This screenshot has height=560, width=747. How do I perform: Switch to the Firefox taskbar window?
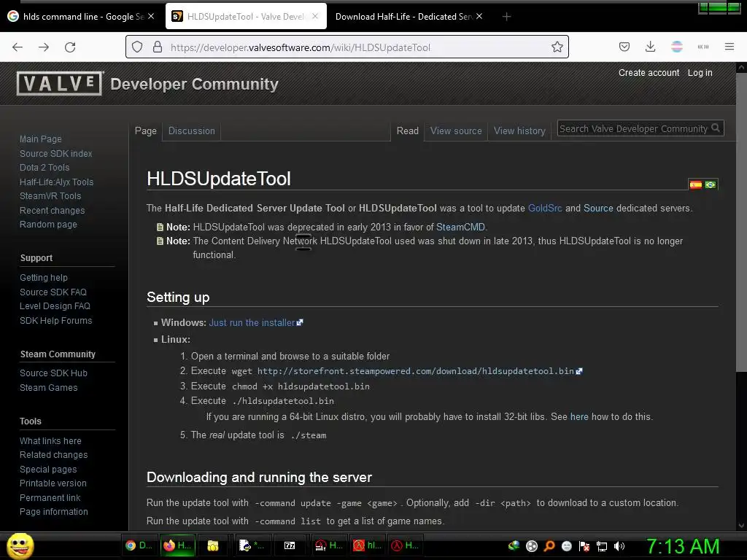click(x=177, y=545)
